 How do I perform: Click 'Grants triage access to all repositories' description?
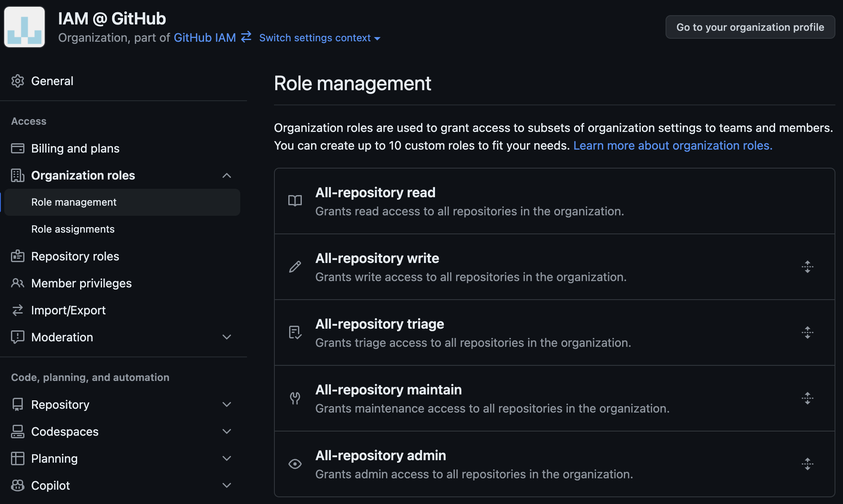(473, 343)
